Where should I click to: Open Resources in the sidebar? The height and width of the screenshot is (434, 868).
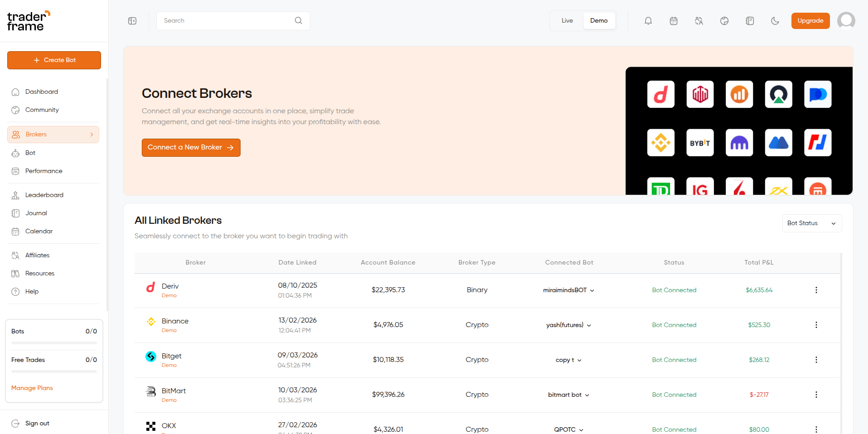(53, 274)
